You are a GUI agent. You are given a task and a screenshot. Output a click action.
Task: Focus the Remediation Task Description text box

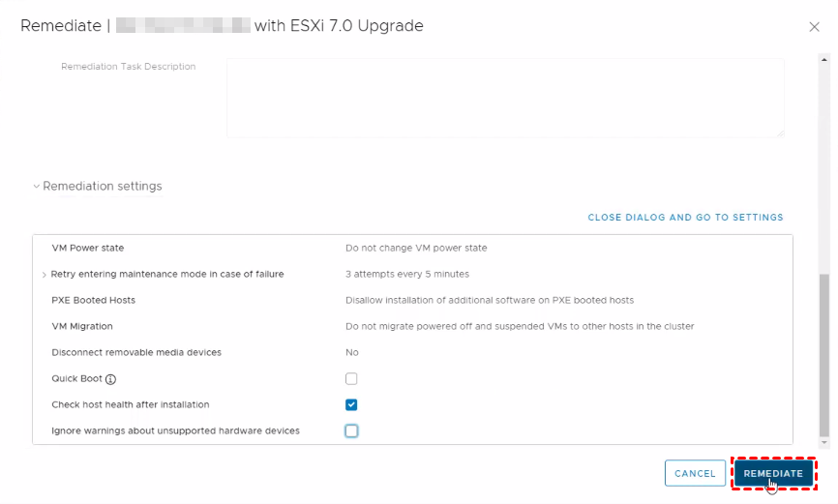tap(504, 97)
